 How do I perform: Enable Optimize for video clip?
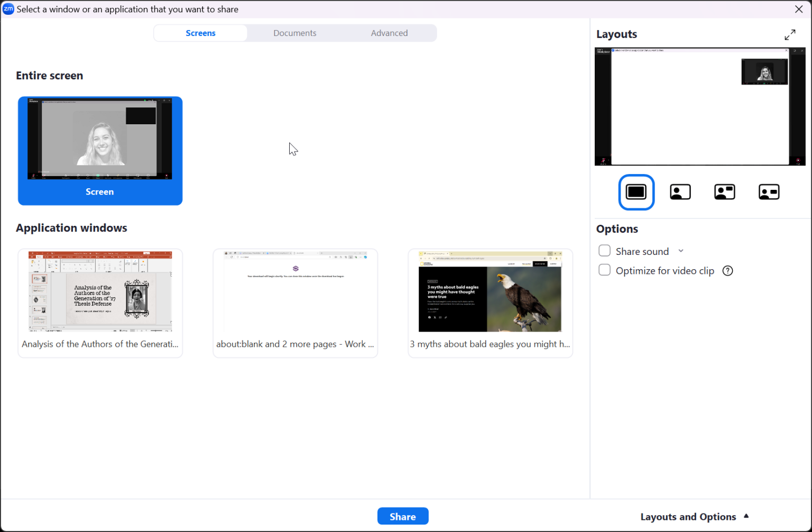[604, 270]
